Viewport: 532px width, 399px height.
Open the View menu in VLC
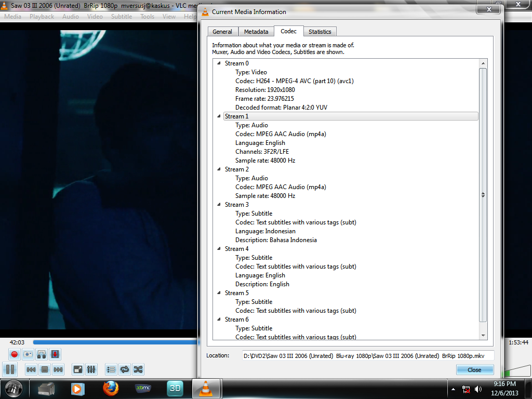click(x=169, y=17)
